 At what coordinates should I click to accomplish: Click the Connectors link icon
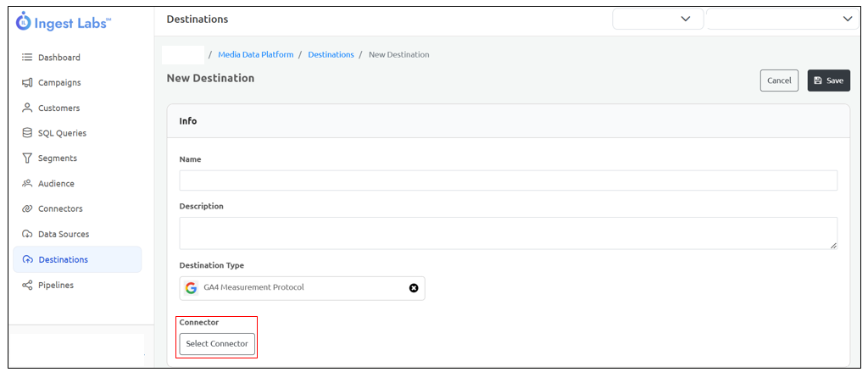click(27, 209)
